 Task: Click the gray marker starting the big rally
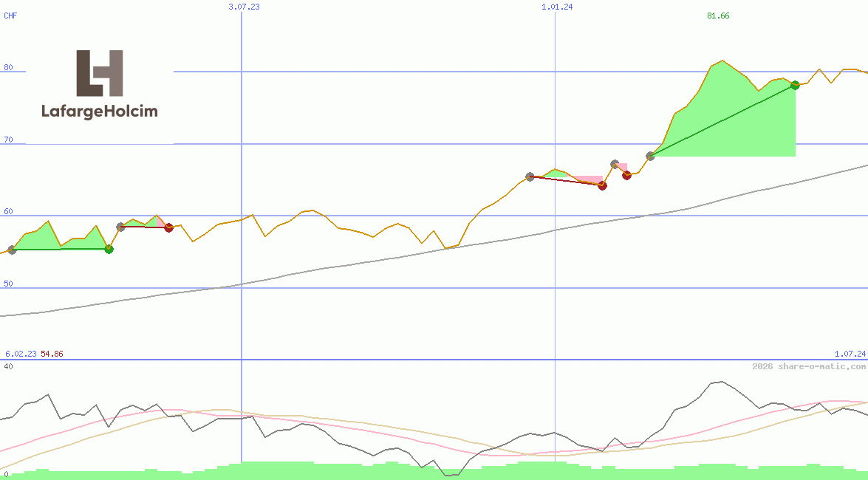[x=651, y=155]
